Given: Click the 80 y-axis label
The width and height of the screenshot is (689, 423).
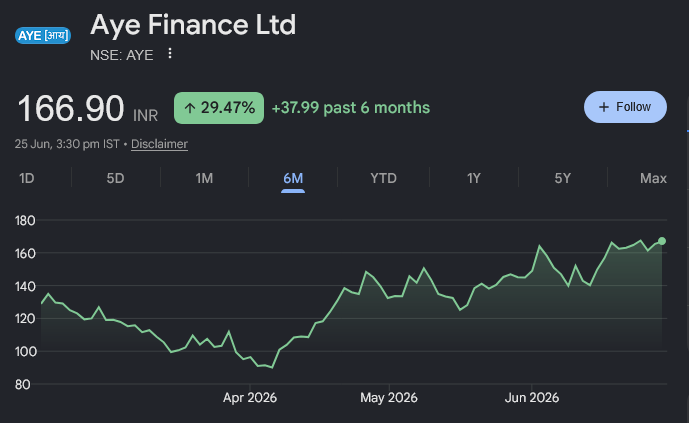Looking at the screenshot, I should tap(22, 385).
